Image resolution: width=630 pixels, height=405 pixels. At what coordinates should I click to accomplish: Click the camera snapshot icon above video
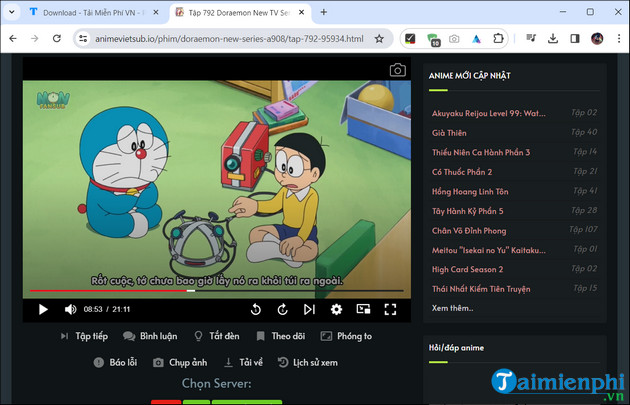tap(398, 70)
